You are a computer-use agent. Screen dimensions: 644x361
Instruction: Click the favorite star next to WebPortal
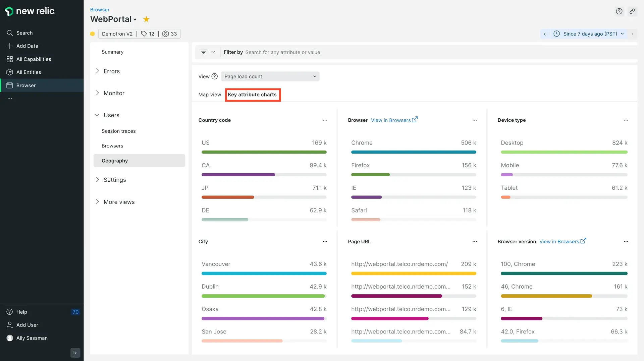coord(146,19)
